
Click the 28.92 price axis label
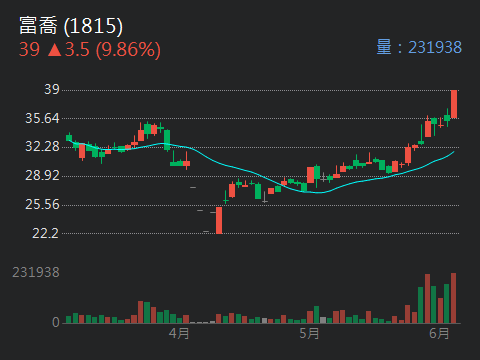click(42, 175)
